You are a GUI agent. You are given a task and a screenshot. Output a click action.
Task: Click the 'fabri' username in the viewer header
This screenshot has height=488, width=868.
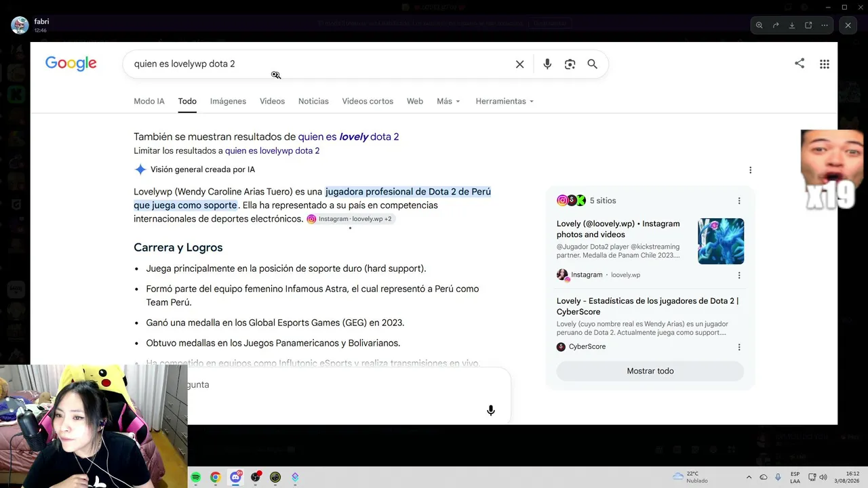point(41,22)
